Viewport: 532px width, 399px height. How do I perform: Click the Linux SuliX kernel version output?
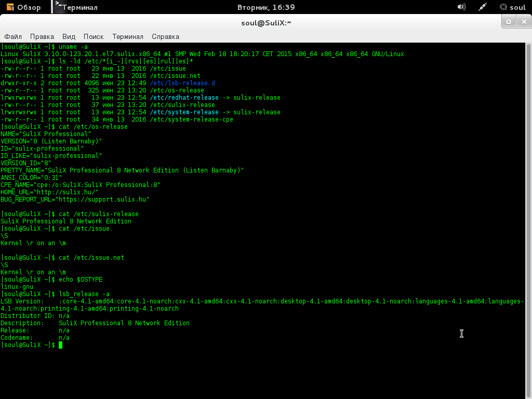click(x=202, y=54)
